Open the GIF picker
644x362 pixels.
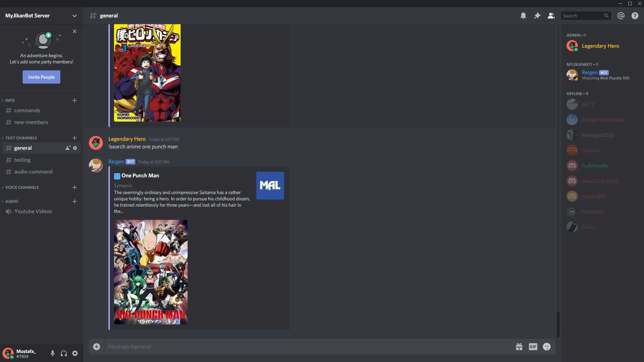click(x=533, y=347)
